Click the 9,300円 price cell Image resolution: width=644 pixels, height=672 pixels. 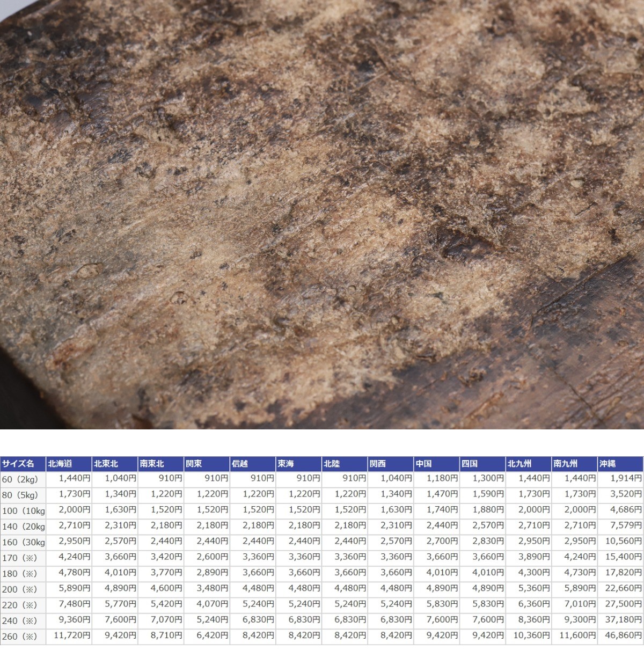pyautogui.click(x=574, y=620)
